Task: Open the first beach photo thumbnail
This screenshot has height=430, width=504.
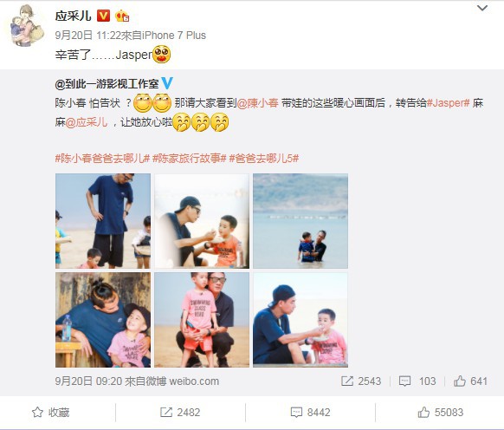Action: [x=103, y=221]
